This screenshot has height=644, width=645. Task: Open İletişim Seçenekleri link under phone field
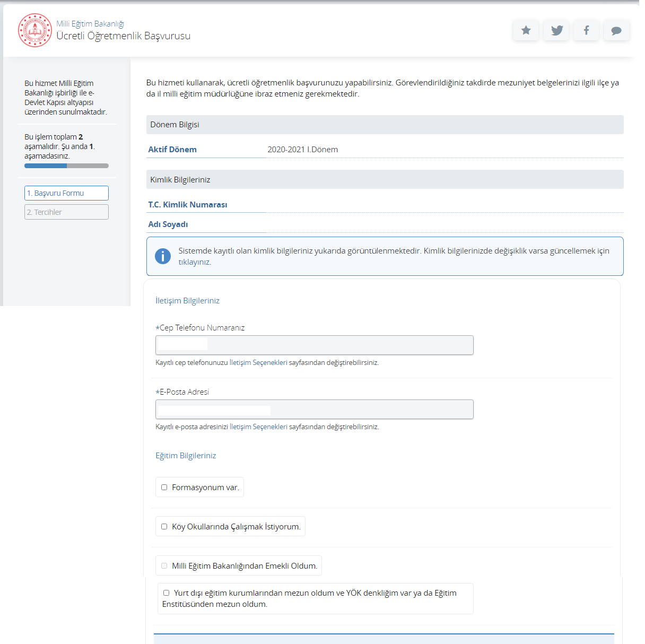(258, 363)
